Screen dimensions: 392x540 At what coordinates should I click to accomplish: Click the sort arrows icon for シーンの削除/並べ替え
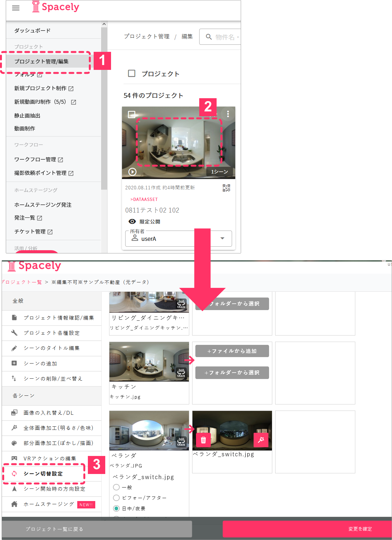pos(14,378)
